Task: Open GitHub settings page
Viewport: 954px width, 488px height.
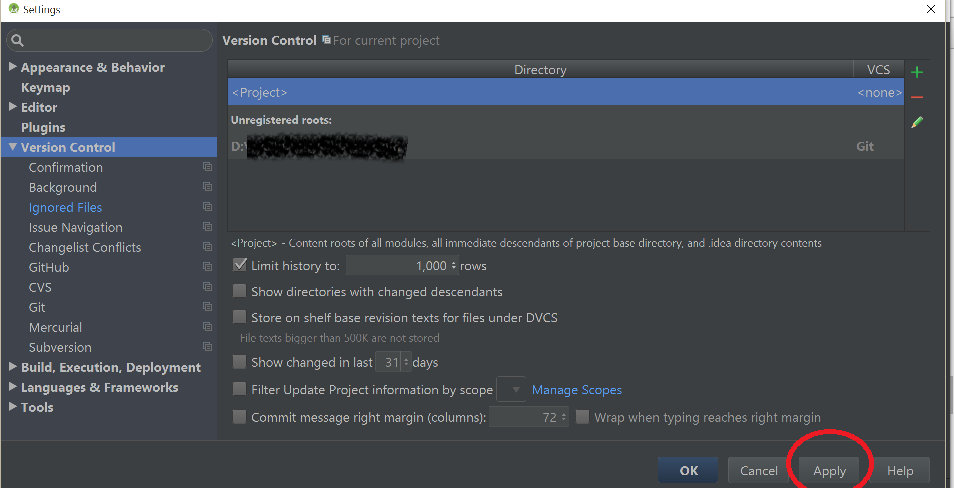Action: (49, 267)
